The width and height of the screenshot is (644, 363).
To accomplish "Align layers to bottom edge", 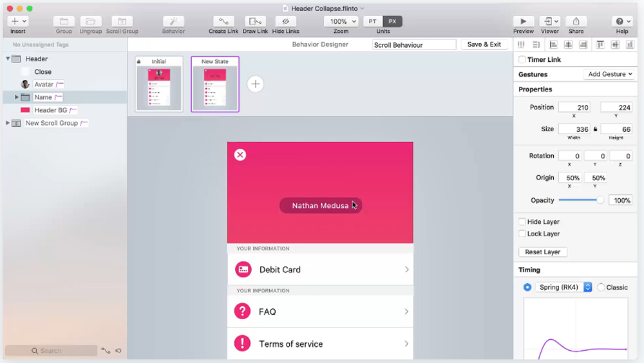I will (x=630, y=44).
